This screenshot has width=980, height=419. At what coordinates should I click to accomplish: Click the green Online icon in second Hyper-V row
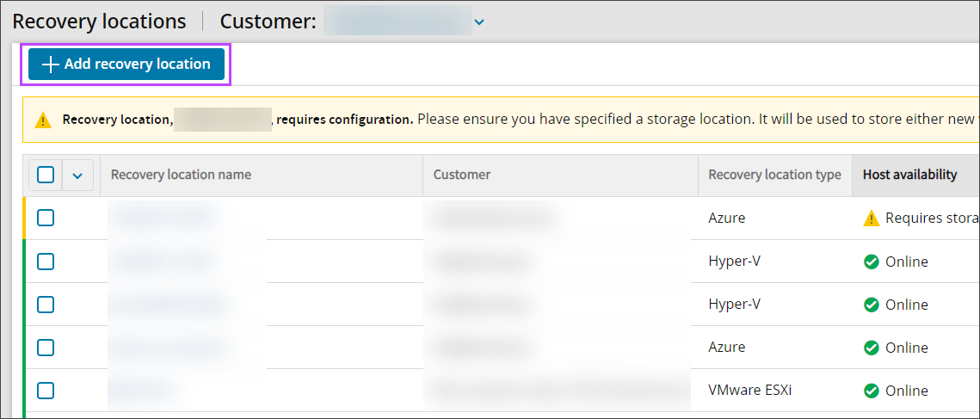point(871,305)
